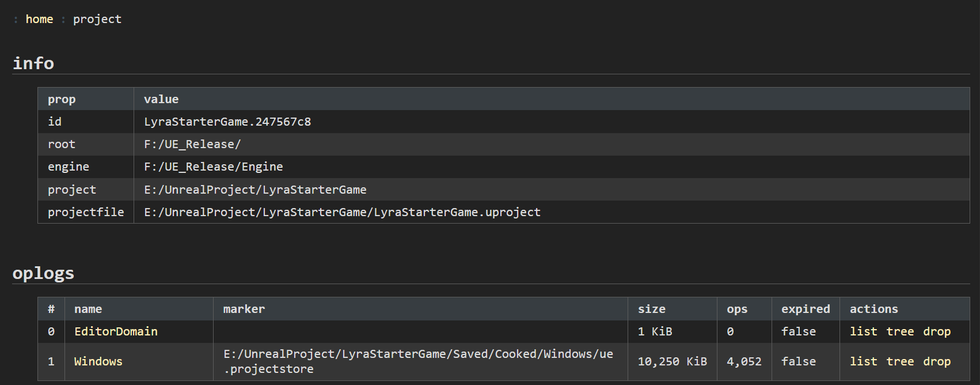This screenshot has width=980, height=385.
Task: Click drop action for EditorDomain oplog
Action: pos(937,331)
